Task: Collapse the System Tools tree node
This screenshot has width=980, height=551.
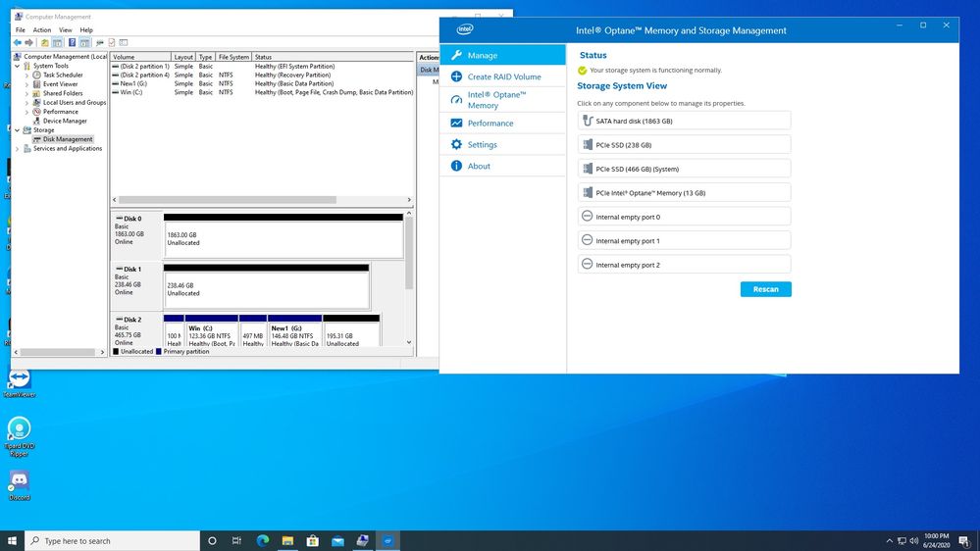Action: (17, 66)
